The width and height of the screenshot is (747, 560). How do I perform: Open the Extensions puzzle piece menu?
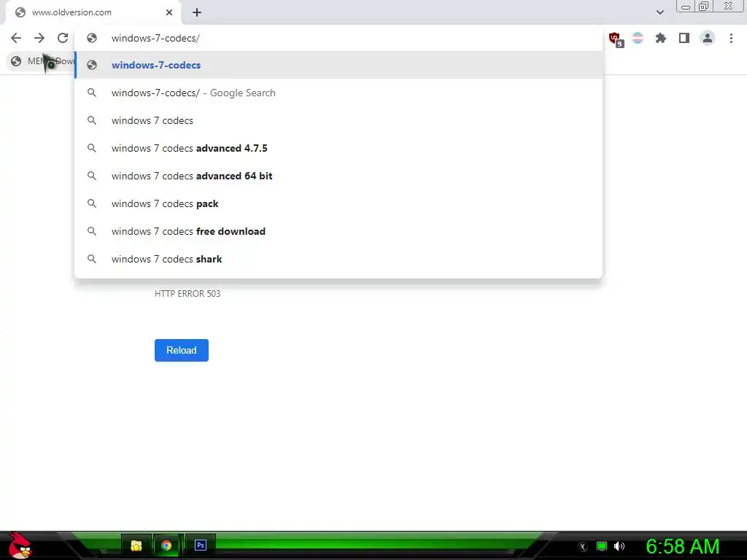(661, 38)
